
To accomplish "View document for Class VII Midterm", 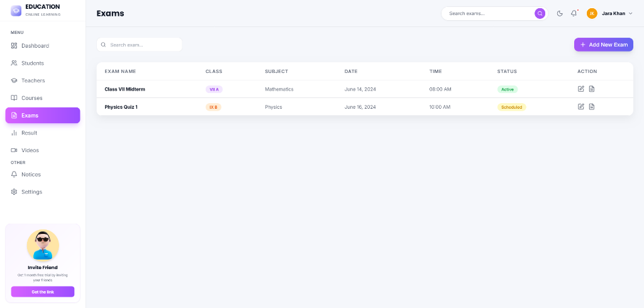I will 592,89.
